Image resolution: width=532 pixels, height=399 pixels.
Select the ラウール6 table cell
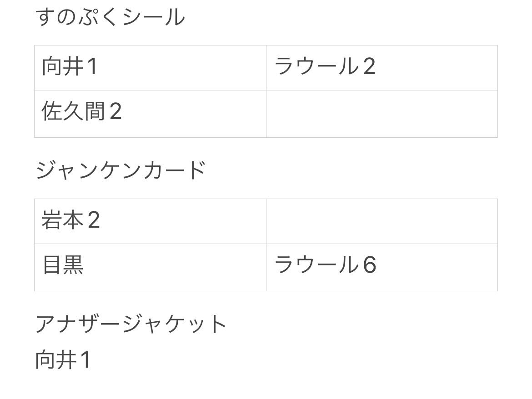pos(382,268)
